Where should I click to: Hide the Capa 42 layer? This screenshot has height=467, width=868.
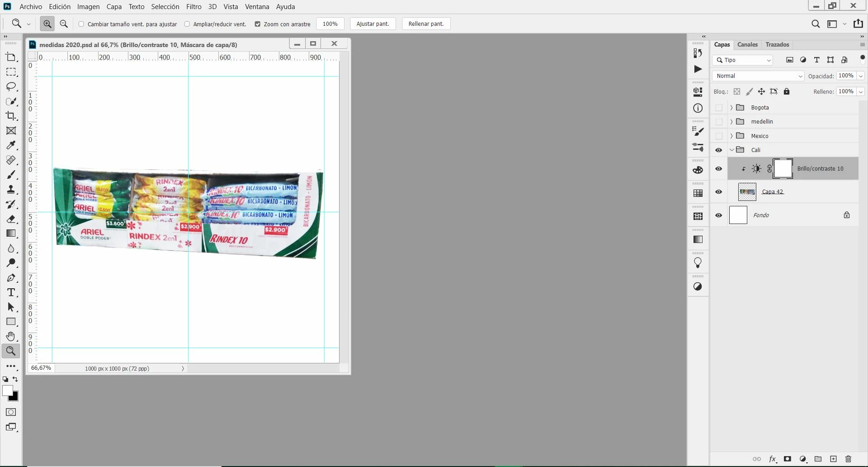[719, 192]
